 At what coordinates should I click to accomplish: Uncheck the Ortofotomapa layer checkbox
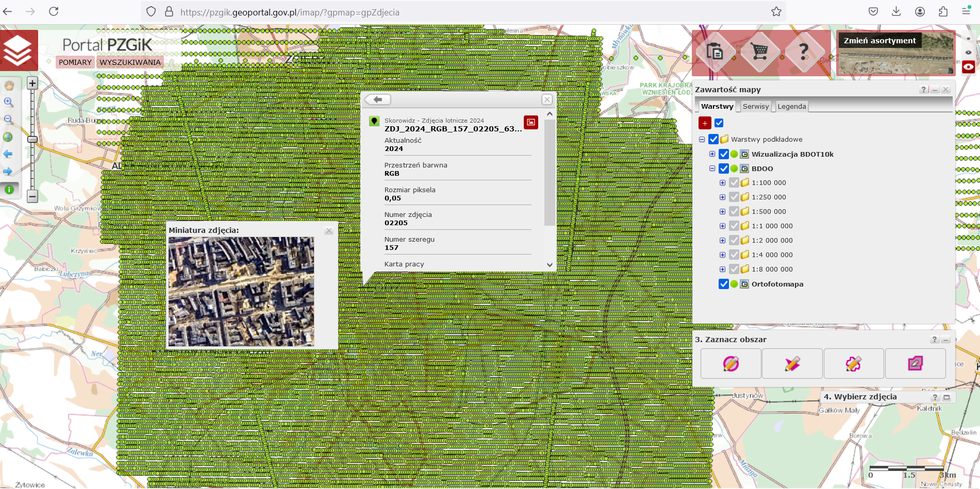click(724, 284)
